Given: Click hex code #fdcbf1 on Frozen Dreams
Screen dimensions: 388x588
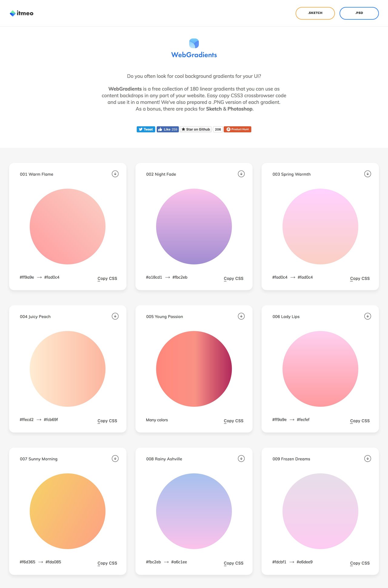Looking at the screenshot, I should [279, 562].
